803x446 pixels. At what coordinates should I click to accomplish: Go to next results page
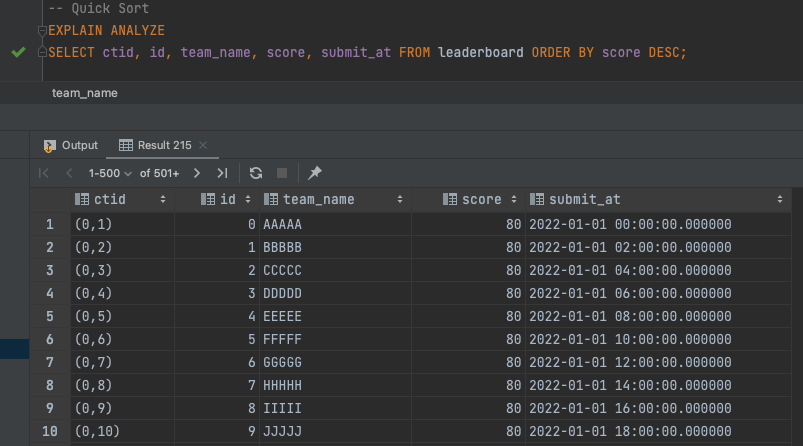[x=197, y=173]
